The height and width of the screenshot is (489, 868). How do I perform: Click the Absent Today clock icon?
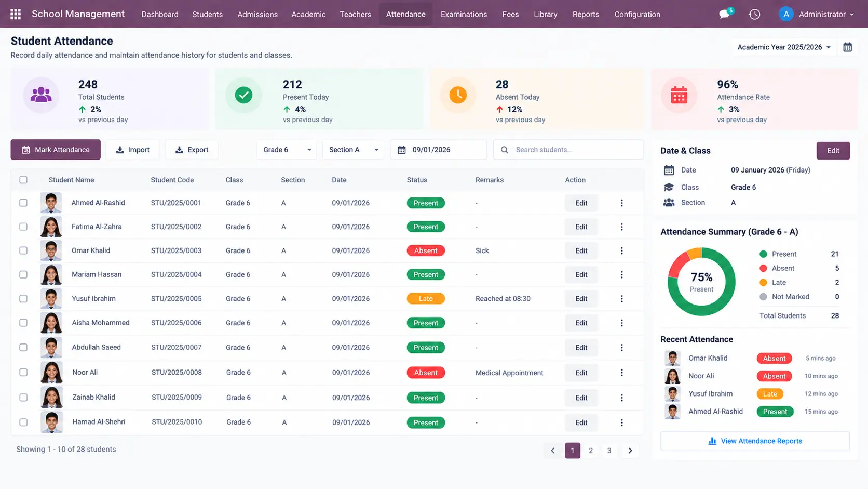458,95
